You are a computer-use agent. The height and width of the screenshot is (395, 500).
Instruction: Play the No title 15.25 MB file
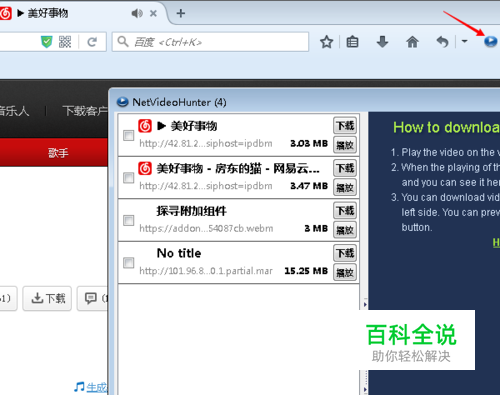[345, 272]
